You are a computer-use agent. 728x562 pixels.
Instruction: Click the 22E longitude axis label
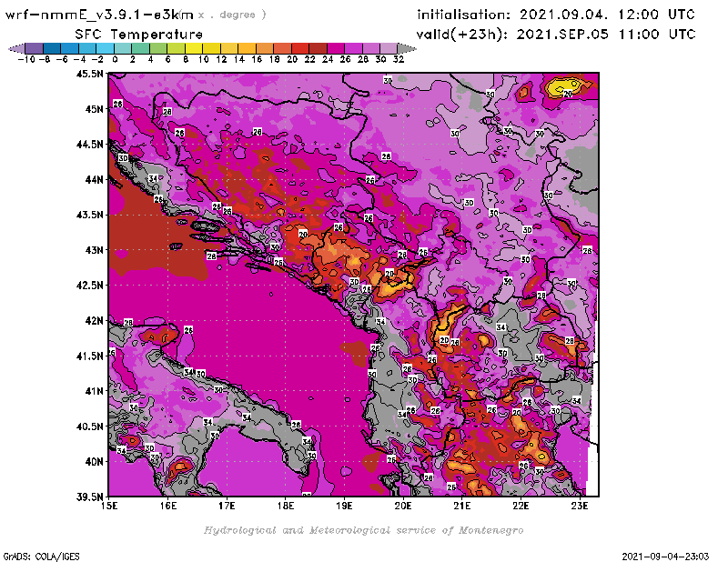click(x=521, y=506)
